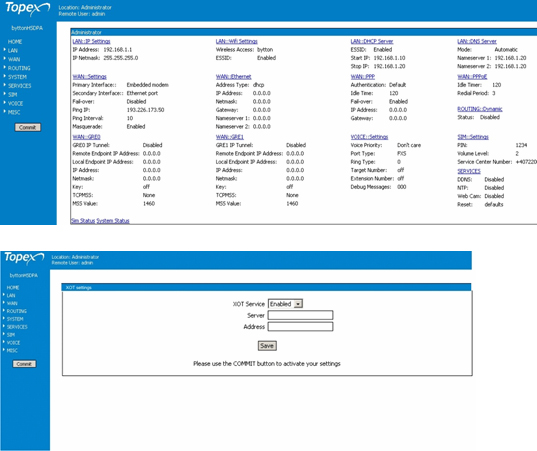537x451 pixels.
Task: Select the SIM PIN value 1234
Action: click(521, 145)
